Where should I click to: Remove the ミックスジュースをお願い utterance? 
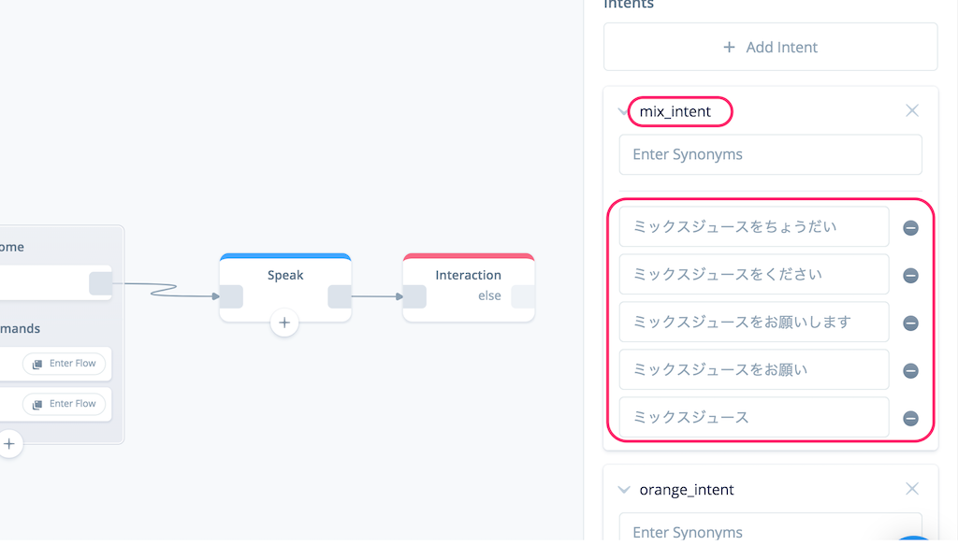(910, 371)
